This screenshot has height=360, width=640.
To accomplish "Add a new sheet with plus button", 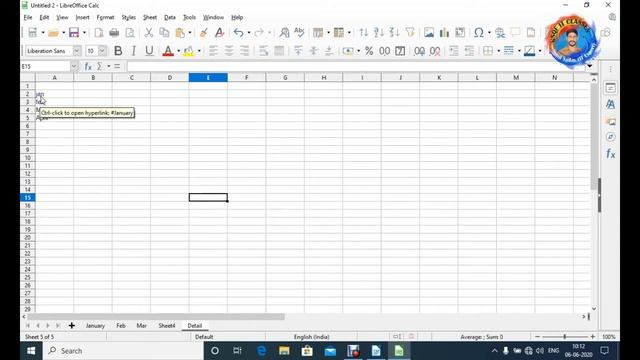I will pyautogui.click(x=72, y=326).
